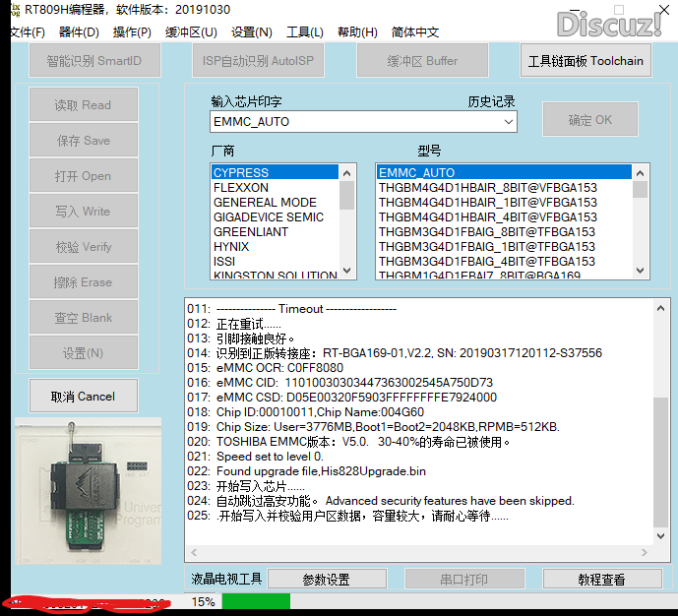Click the 查空 Blank button

84,318
